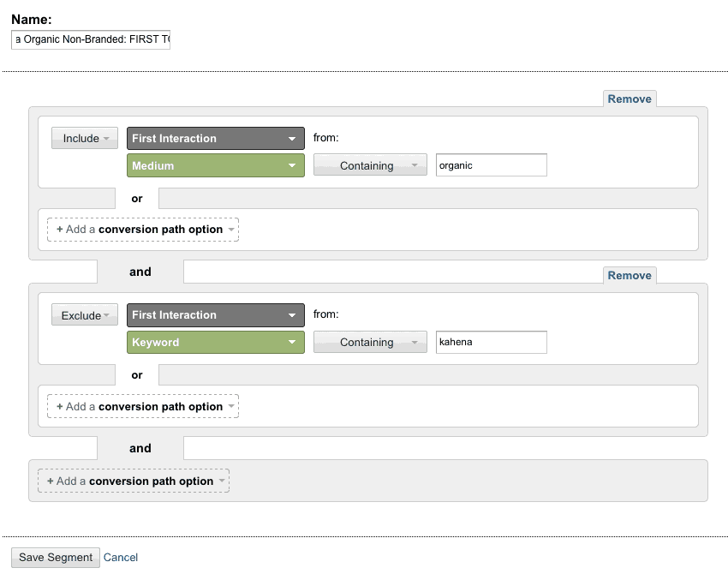Add a conversion path option at the bottom
This screenshot has width=728, height=574.
(x=133, y=481)
